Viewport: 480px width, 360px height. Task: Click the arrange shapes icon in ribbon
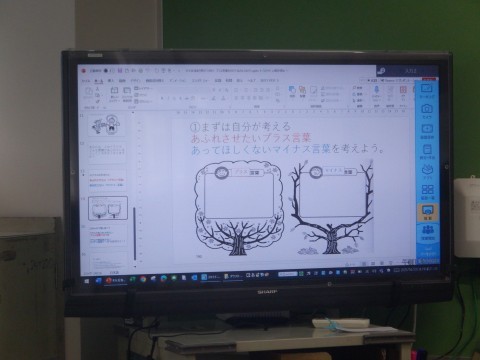pyautogui.click(x=292, y=90)
